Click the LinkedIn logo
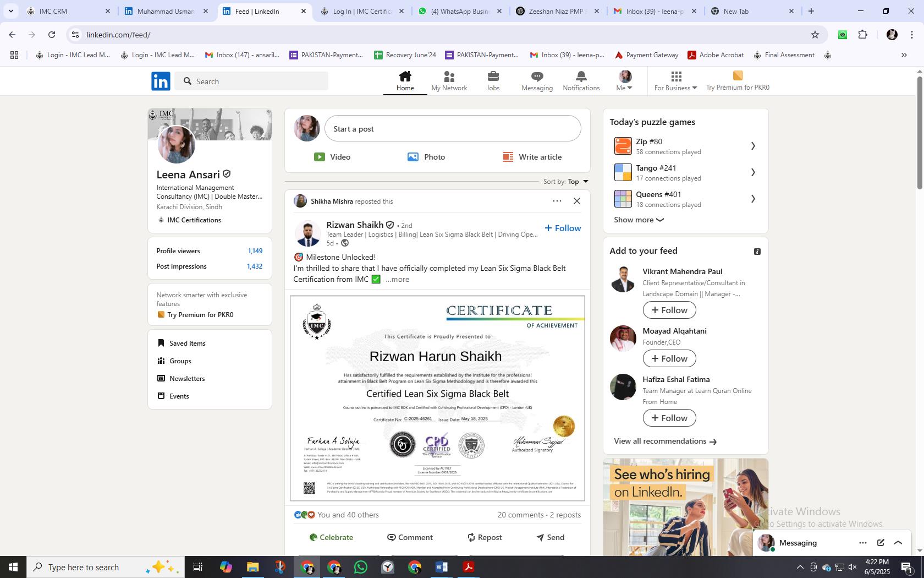This screenshot has height=578, width=924. [x=161, y=81]
